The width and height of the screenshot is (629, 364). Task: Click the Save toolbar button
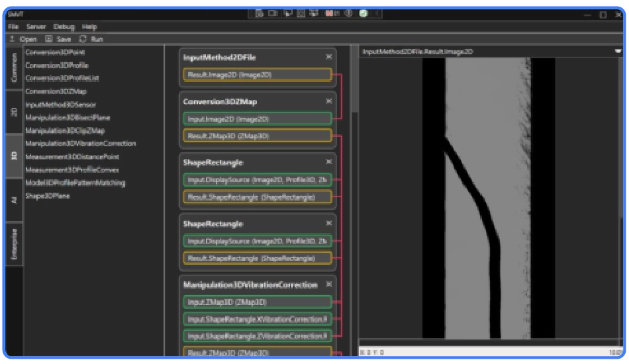(x=58, y=39)
